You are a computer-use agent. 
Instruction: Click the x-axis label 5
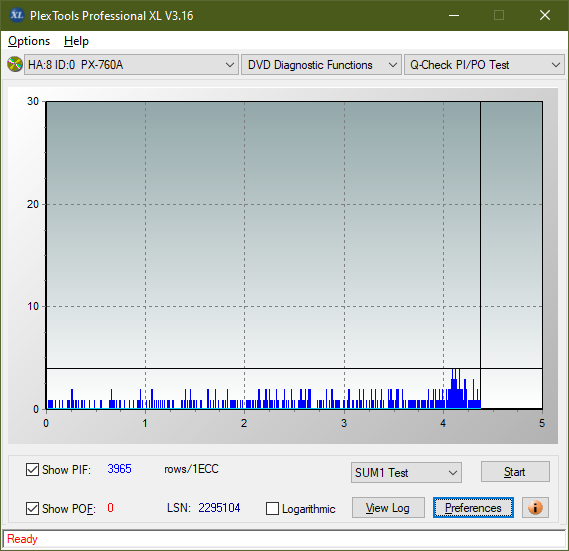click(542, 423)
